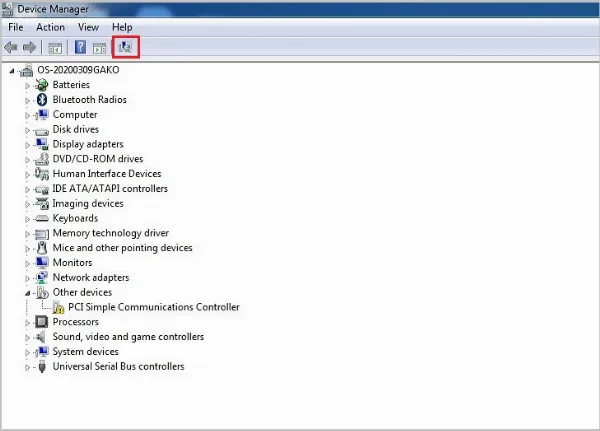Click the Back arrow toolbar button
Image resolution: width=600 pixels, height=431 pixels.
(x=11, y=47)
